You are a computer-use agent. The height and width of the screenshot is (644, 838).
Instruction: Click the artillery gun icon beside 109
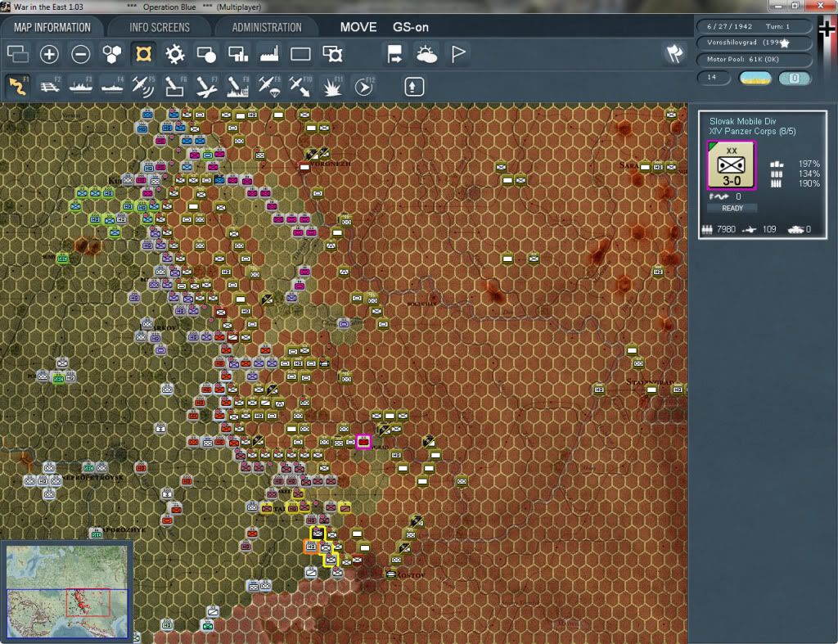(750, 230)
